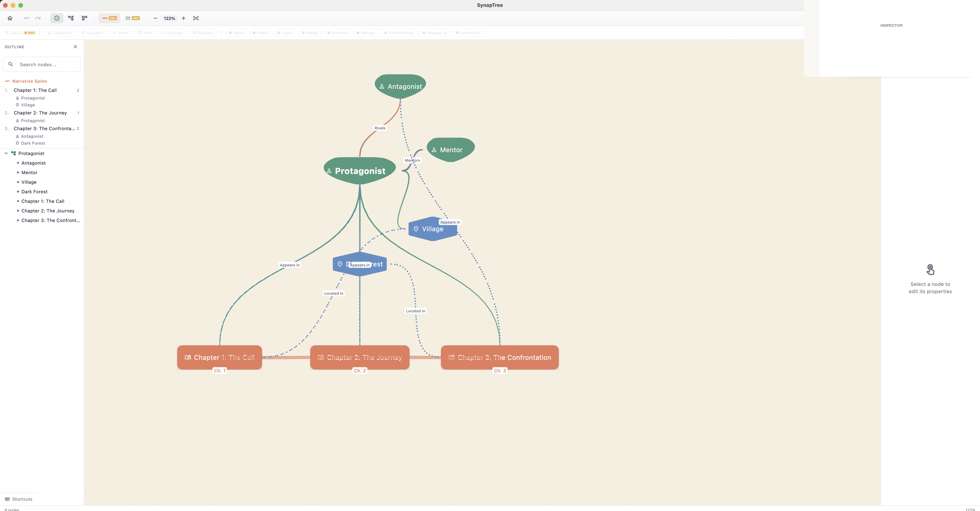Enable the Rivals relationship filter

[260, 33]
